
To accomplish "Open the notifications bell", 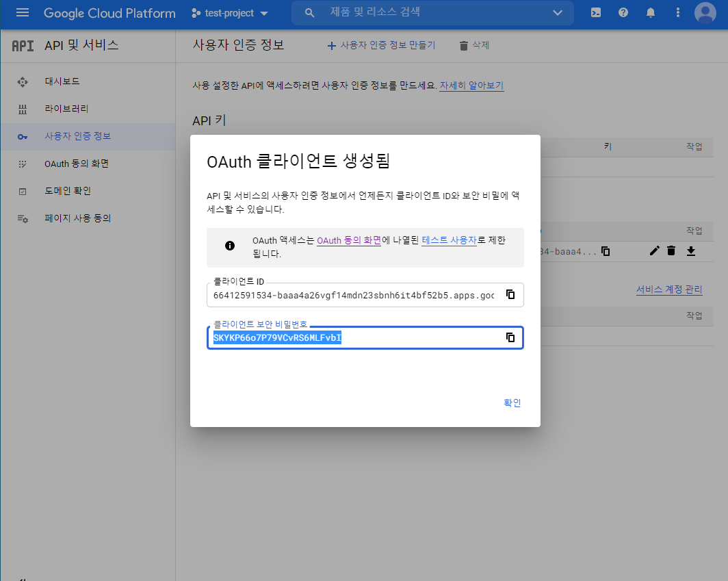I will click(x=651, y=12).
